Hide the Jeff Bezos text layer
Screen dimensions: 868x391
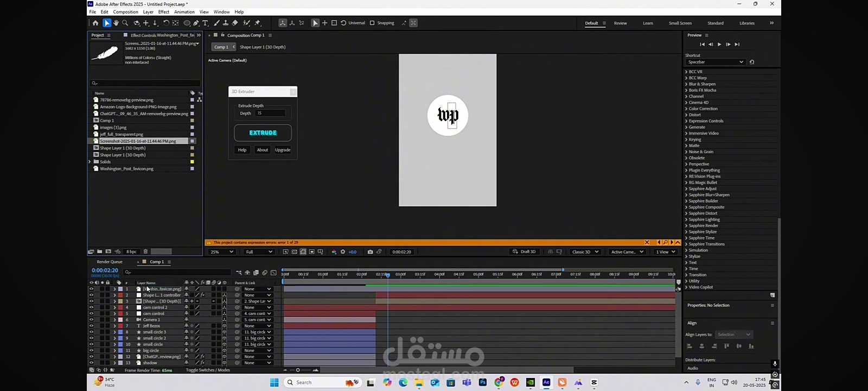click(x=91, y=326)
